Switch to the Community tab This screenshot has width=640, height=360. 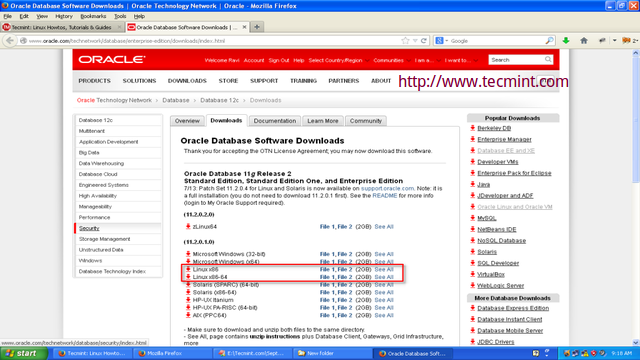click(366, 121)
